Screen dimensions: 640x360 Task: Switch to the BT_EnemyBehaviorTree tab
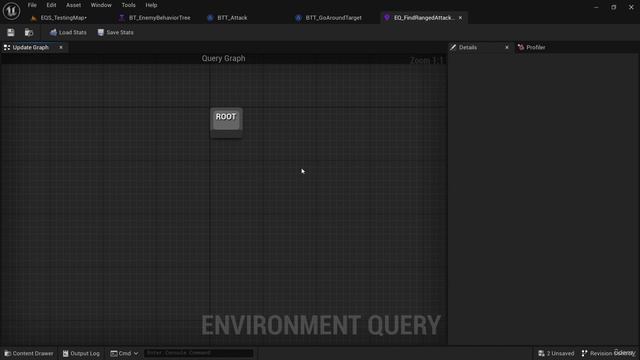tap(159, 18)
